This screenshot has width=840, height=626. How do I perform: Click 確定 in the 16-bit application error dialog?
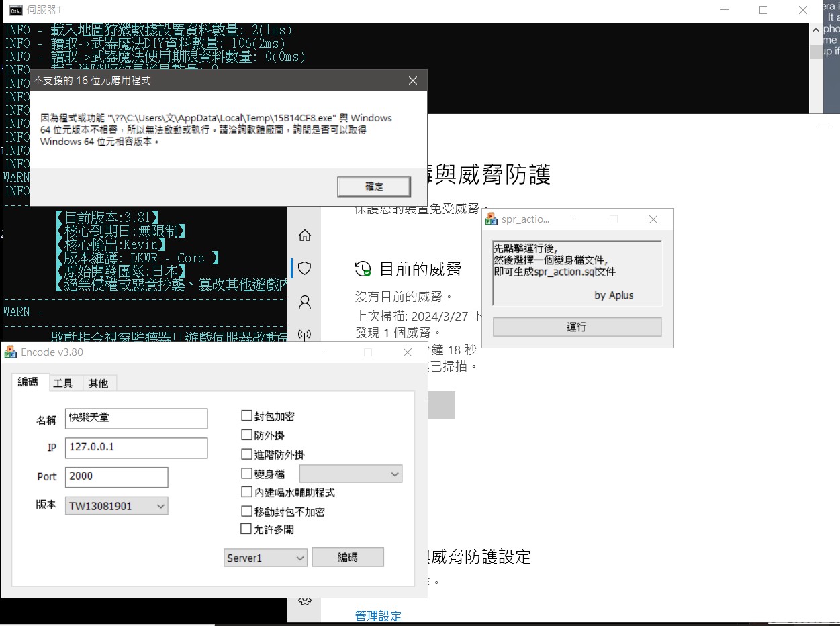click(x=374, y=187)
